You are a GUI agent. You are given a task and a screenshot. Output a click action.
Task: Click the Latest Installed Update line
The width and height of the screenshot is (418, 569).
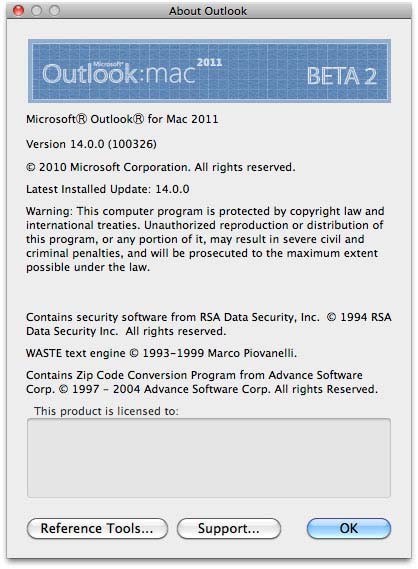tap(108, 189)
